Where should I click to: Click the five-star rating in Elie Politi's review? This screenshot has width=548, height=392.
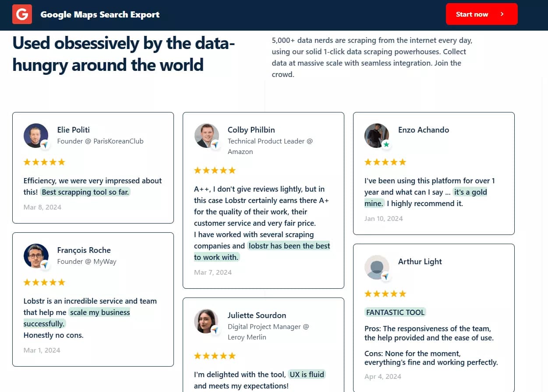point(44,162)
